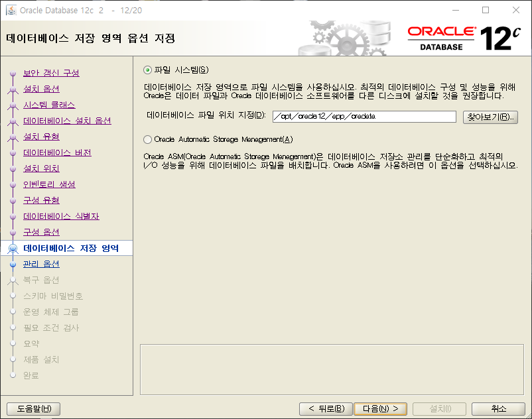Open the 시스템 클래스 step link
Screen dimensions: 532x419
[x=49, y=105]
